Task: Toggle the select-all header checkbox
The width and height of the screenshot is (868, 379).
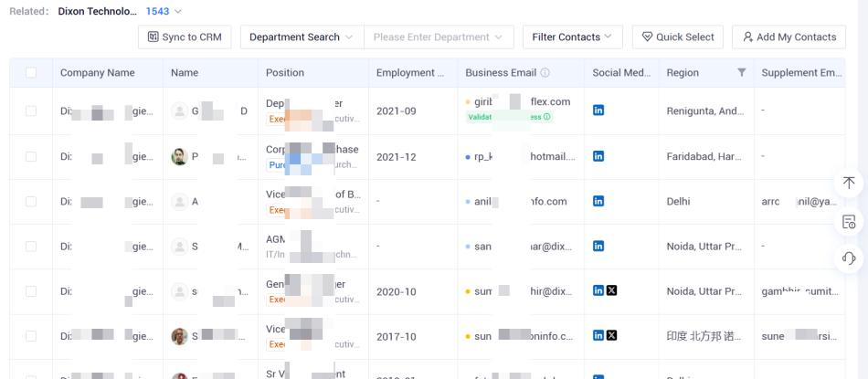Action: point(31,72)
